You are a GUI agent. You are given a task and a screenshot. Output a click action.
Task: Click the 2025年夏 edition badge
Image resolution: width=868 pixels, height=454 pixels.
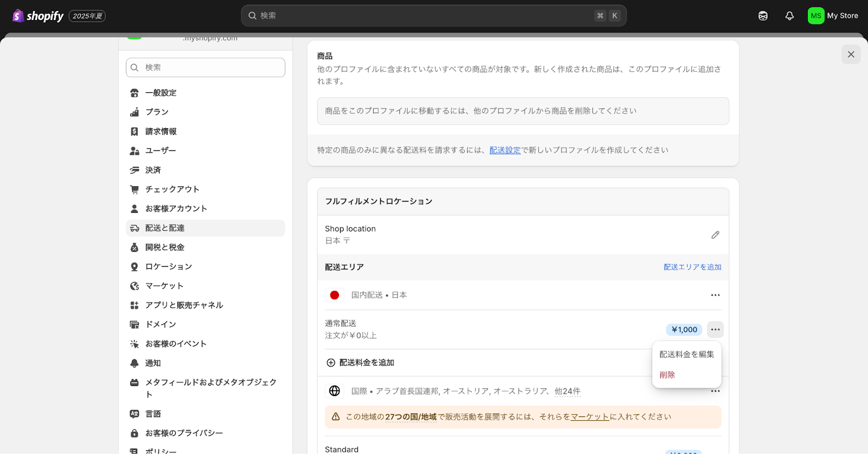tap(87, 16)
